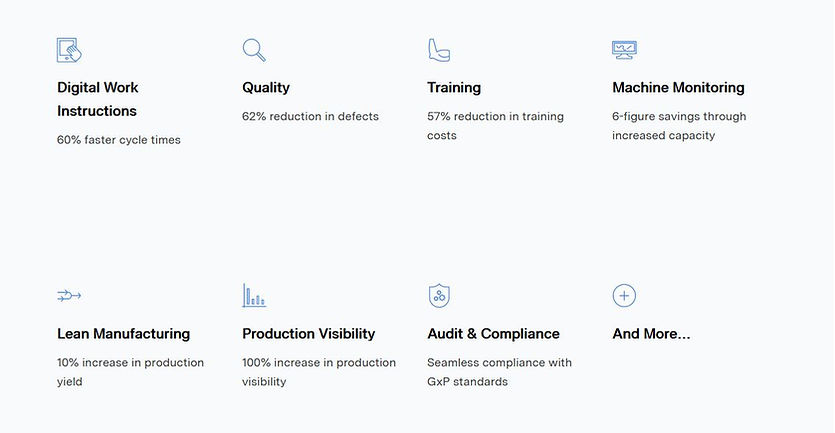Click the tablet touch icon above Digital Work Instructions

pos(69,49)
